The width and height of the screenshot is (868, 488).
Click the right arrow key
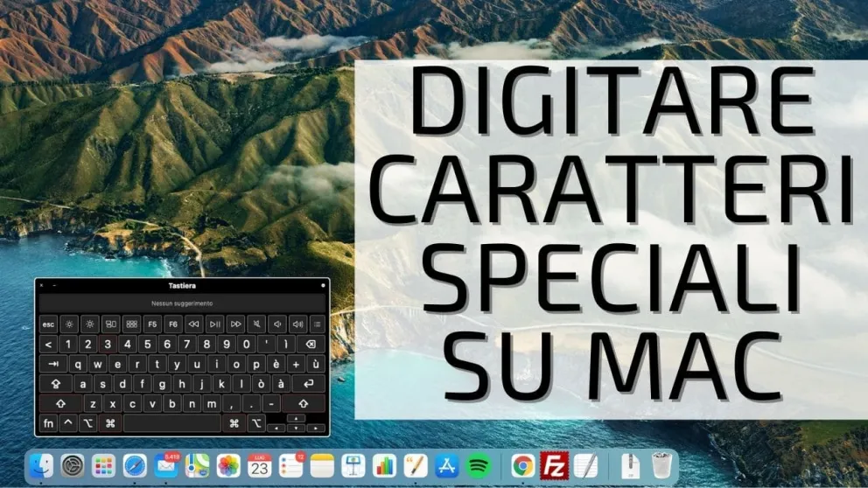316,428
